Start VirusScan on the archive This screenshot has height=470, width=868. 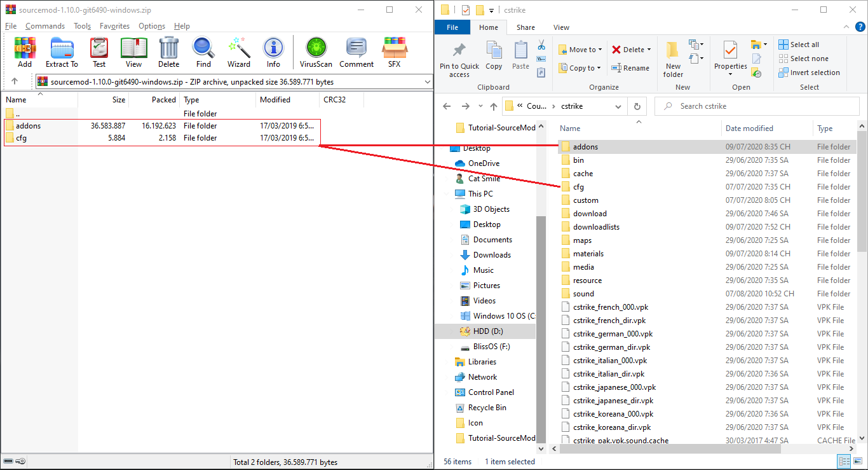316,52
